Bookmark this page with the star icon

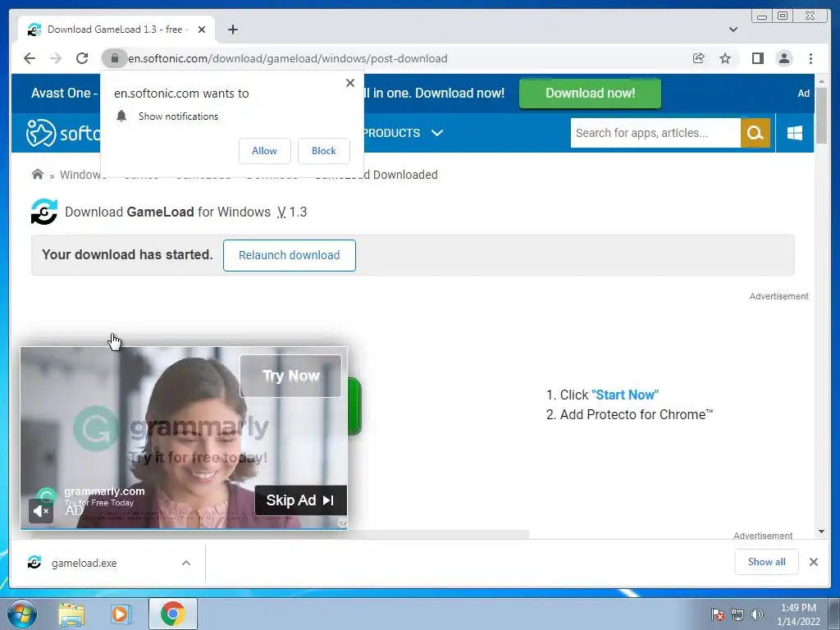coord(725,58)
